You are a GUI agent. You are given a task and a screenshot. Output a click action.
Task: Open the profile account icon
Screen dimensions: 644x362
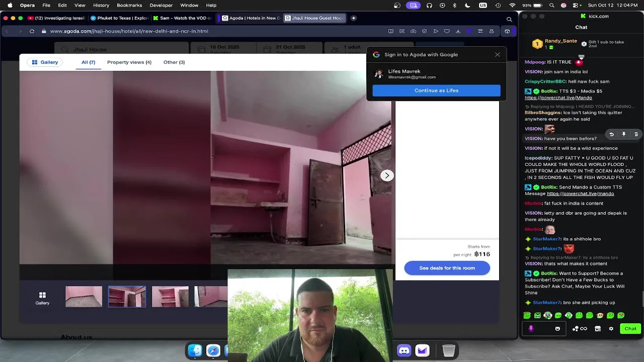[492, 31]
